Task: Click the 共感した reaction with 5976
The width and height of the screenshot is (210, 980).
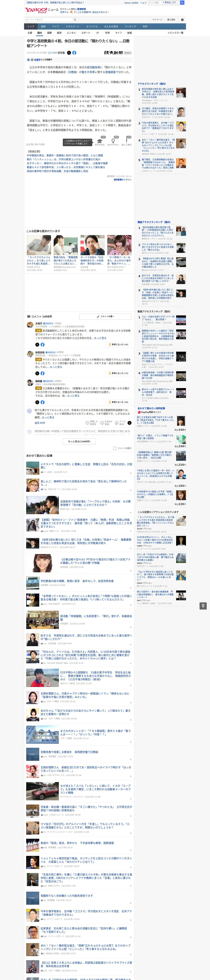Action: pos(92,423)
